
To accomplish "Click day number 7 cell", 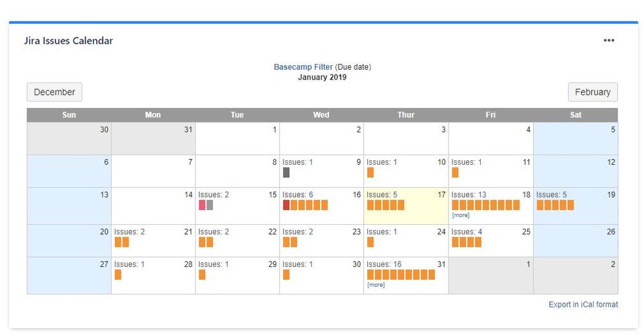I will pyautogui.click(x=153, y=171).
